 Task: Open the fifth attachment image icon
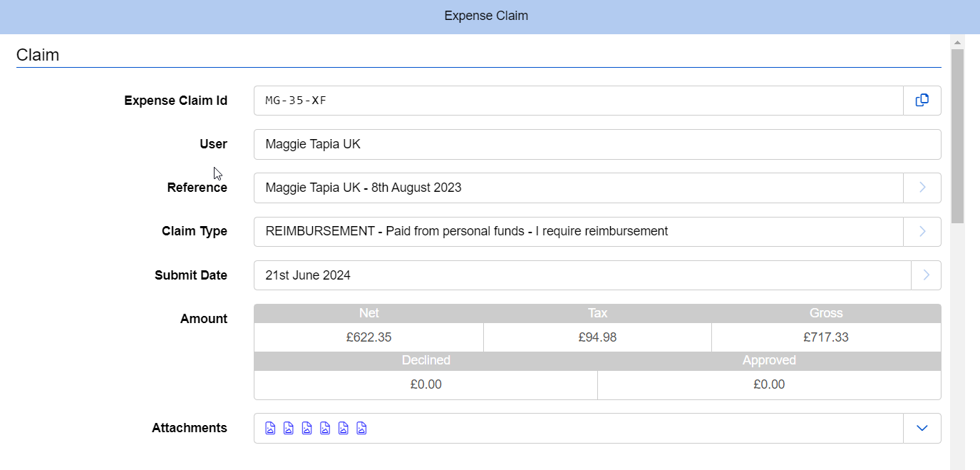tap(344, 429)
